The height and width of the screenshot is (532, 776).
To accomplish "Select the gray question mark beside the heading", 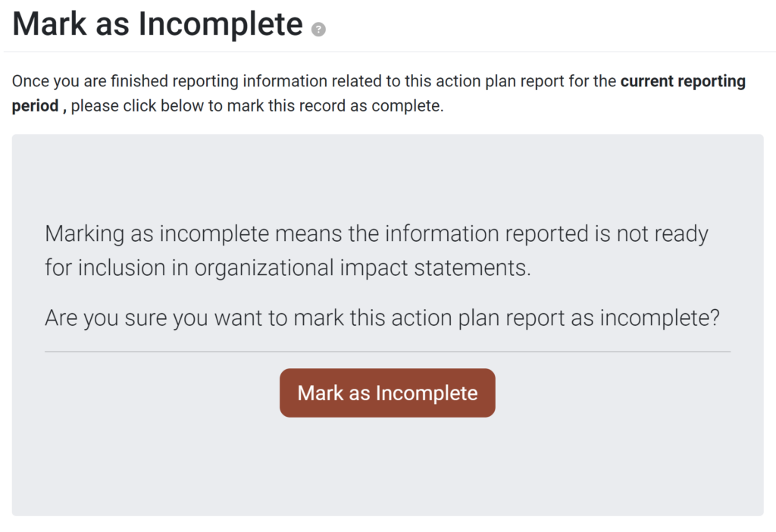I will [x=319, y=29].
